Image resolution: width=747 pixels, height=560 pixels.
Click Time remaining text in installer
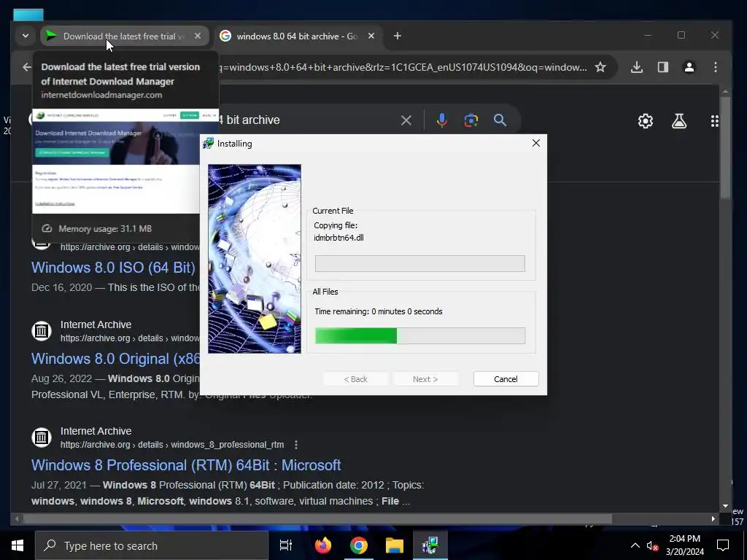(379, 311)
